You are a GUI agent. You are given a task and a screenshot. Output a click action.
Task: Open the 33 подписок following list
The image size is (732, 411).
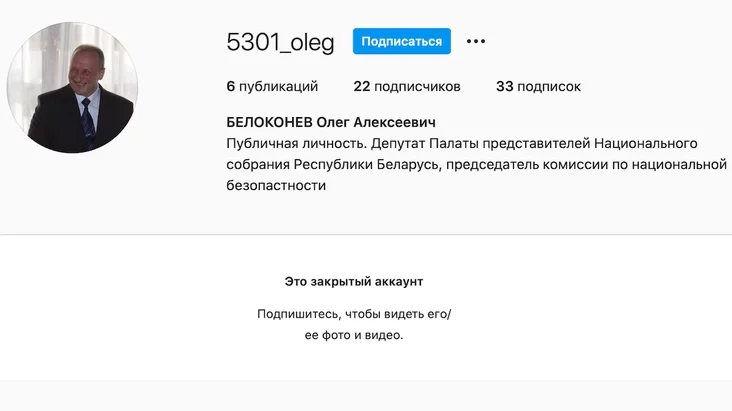pyautogui.click(x=538, y=86)
